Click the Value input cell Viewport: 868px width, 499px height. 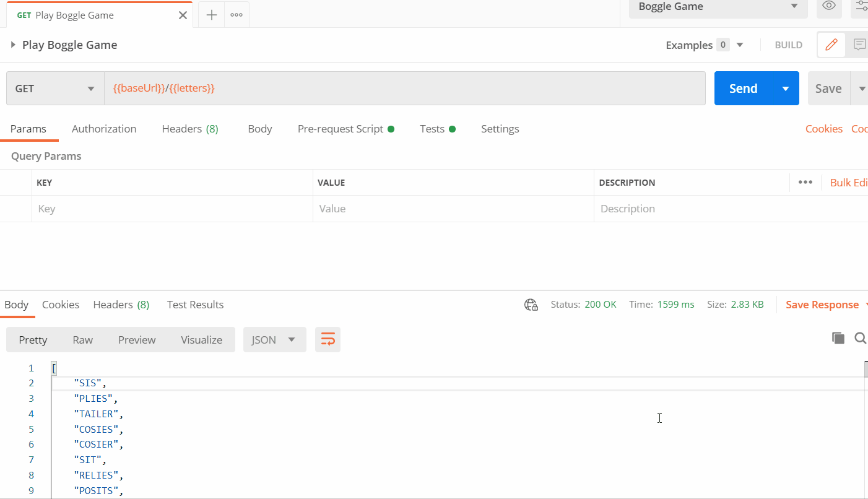coord(453,209)
